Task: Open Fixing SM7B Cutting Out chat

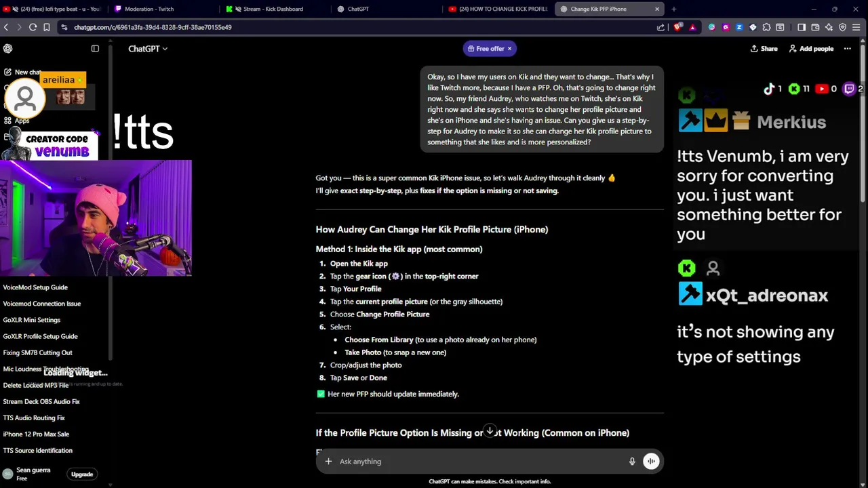Action: pyautogui.click(x=37, y=352)
